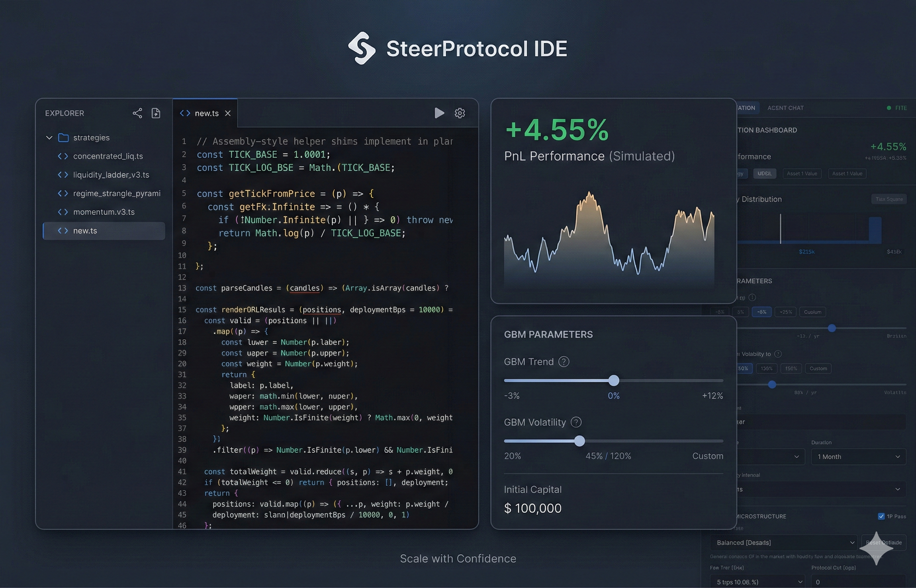Collapse the strategies folder chevron
This screenshot has height=588, width=916.
click(49, 137)
